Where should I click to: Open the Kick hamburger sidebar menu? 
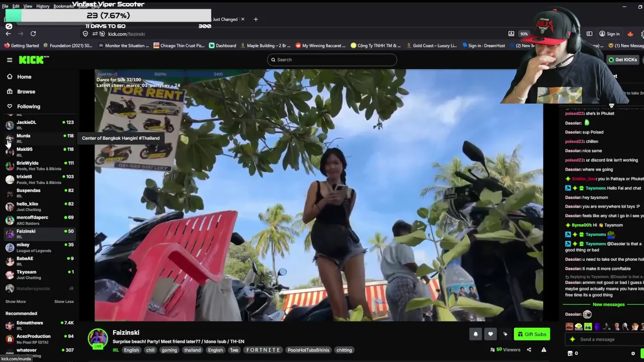pyautogui.click(x=10, y=60)
